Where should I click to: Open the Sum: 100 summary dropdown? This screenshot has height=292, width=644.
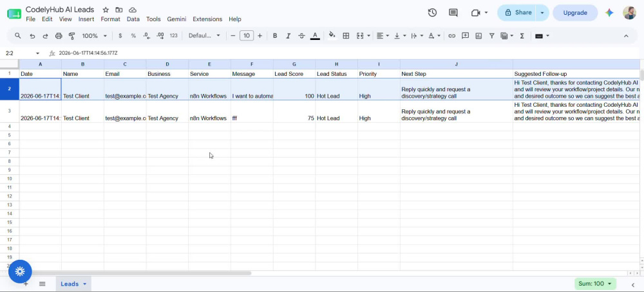pos(594,284)
